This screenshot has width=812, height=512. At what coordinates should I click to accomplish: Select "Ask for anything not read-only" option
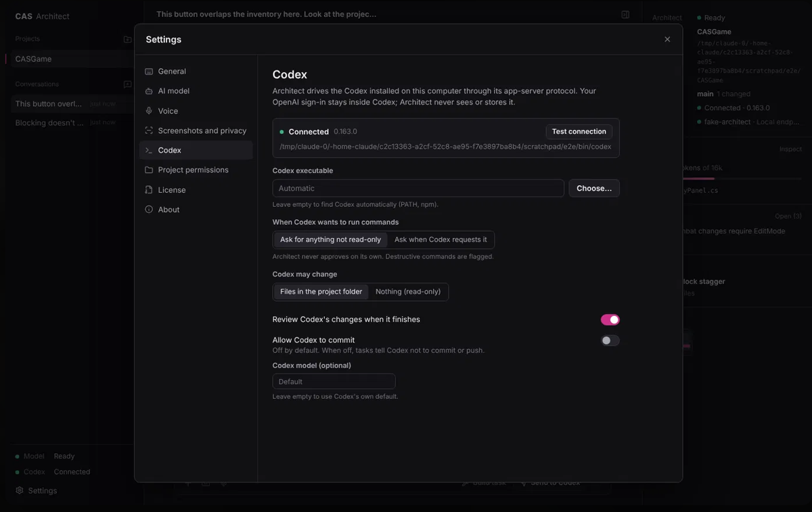coord(331,239)
